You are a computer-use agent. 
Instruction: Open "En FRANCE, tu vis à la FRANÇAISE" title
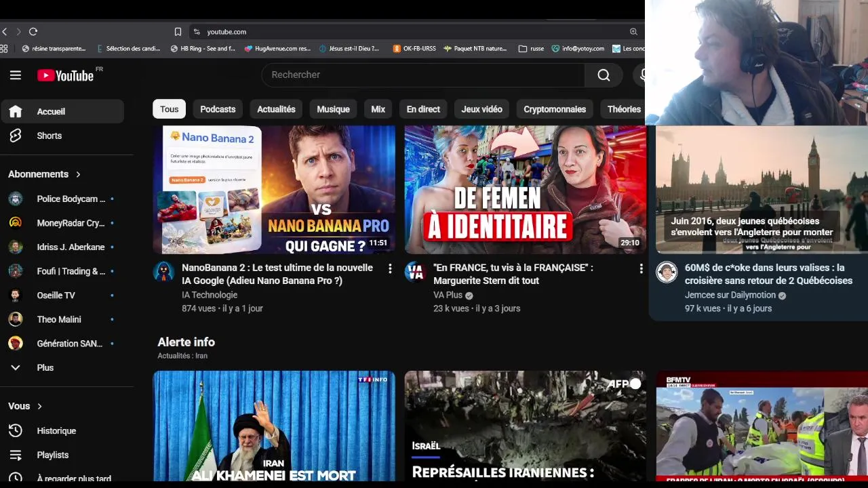[513, 274]
